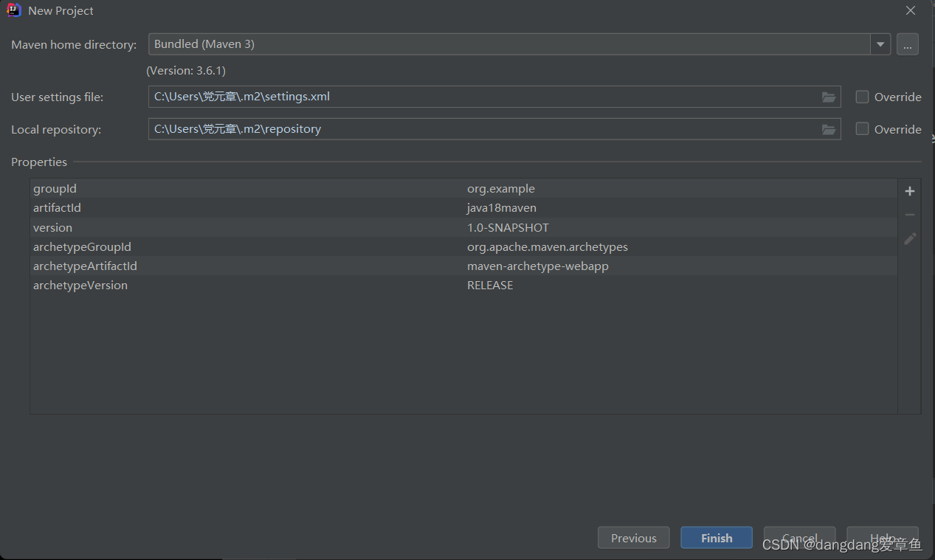Image resolution: width=935 pixels, height=560 pixels.
Task: Open Help for the dialog
Action: (x=883, y=538)
